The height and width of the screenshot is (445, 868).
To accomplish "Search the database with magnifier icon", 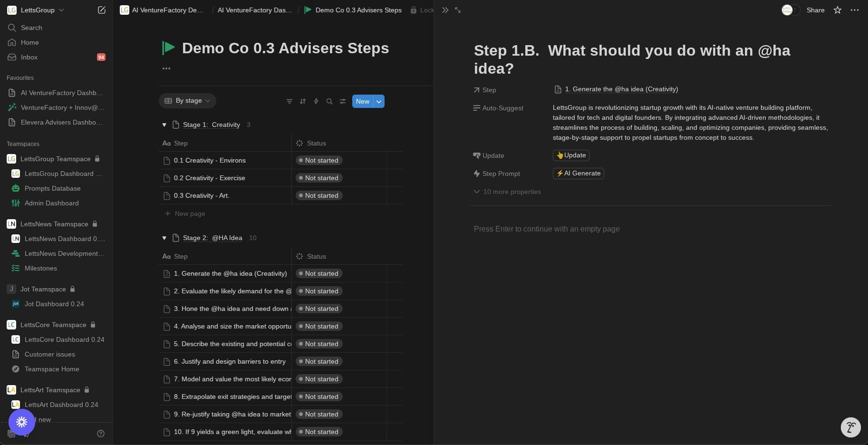I will pos(329,101).
